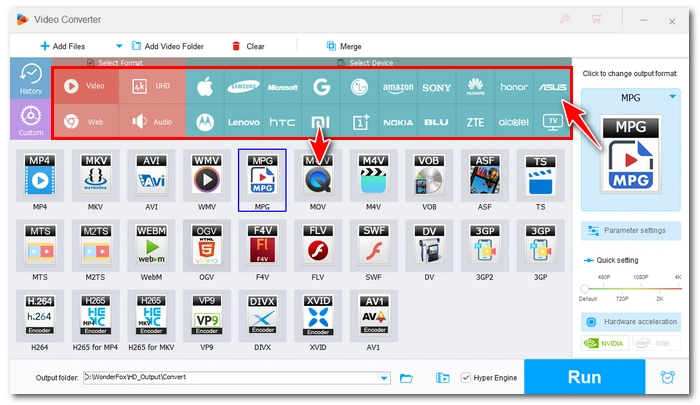This screenshot has height=405, width=700.
Task: Pick the WebM format icon
Action: tap(151, 246)
